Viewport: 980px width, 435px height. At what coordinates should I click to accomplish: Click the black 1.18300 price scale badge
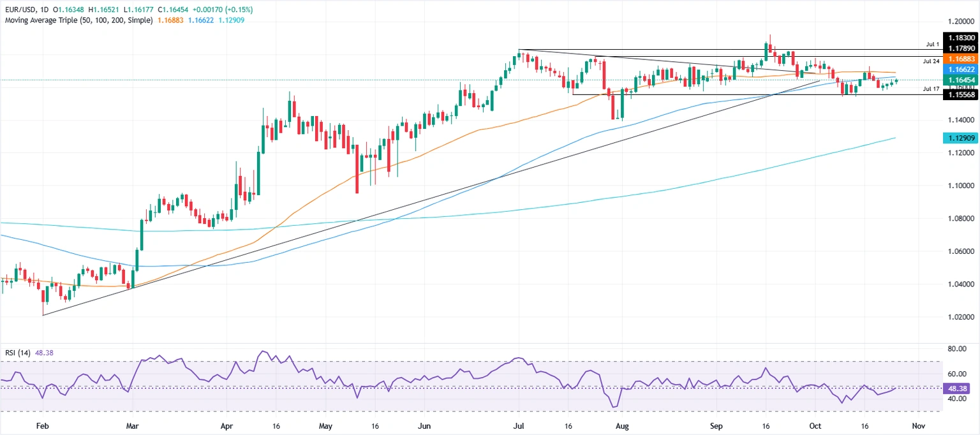tap(961, 38)
